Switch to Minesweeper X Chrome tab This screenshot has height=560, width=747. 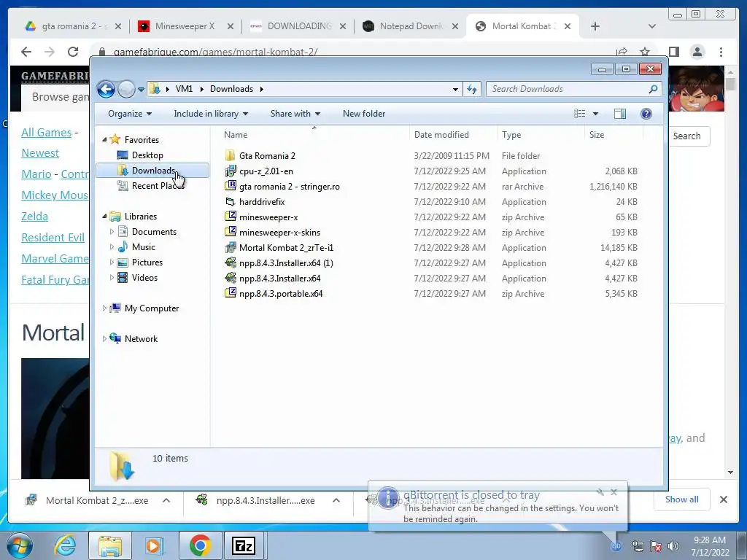tap(185, 26)
